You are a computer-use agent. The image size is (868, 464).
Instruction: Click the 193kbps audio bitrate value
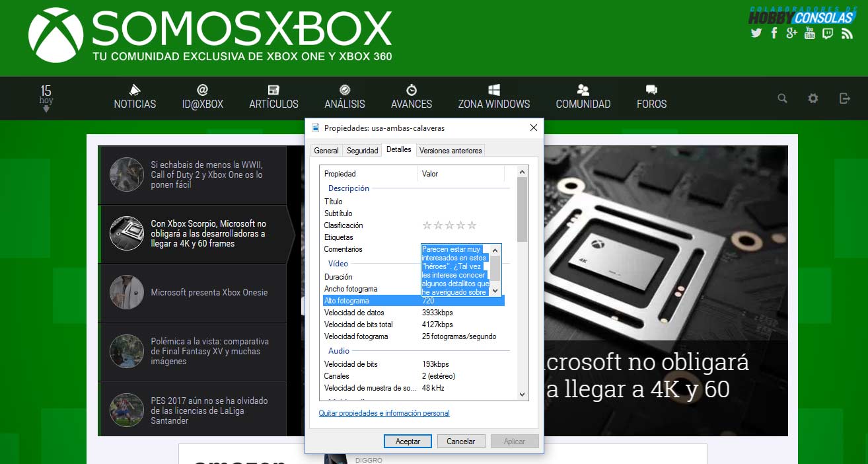tap(435, 364)
